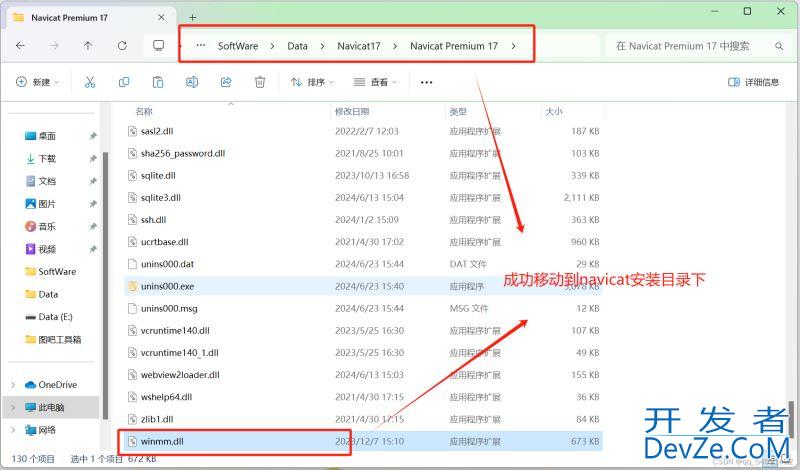The height and width of the screenshot is (470, 800).
Task: Select the unins000.exe file
Action: (167, 286)
